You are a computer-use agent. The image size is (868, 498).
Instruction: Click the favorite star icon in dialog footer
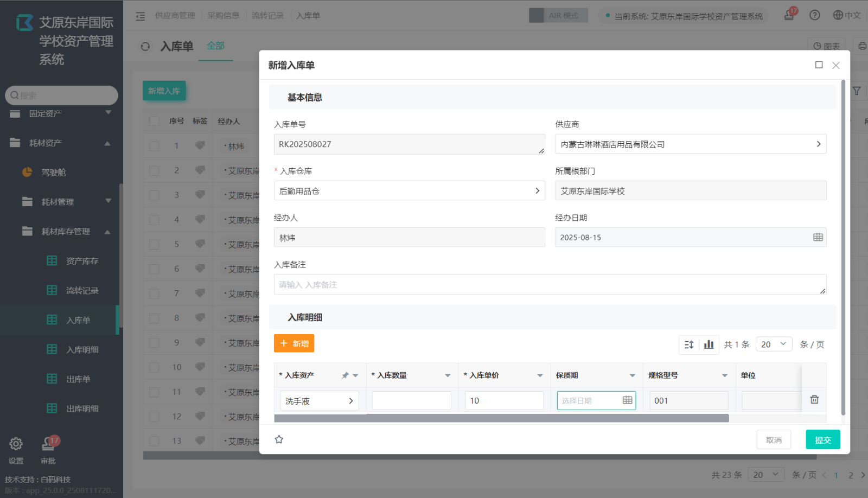pyautogui.click(x=279, y=439)
